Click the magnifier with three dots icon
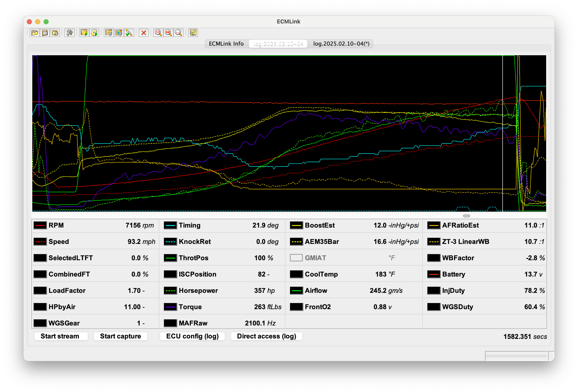The image size is (578, 392). [x=178, y=33]
